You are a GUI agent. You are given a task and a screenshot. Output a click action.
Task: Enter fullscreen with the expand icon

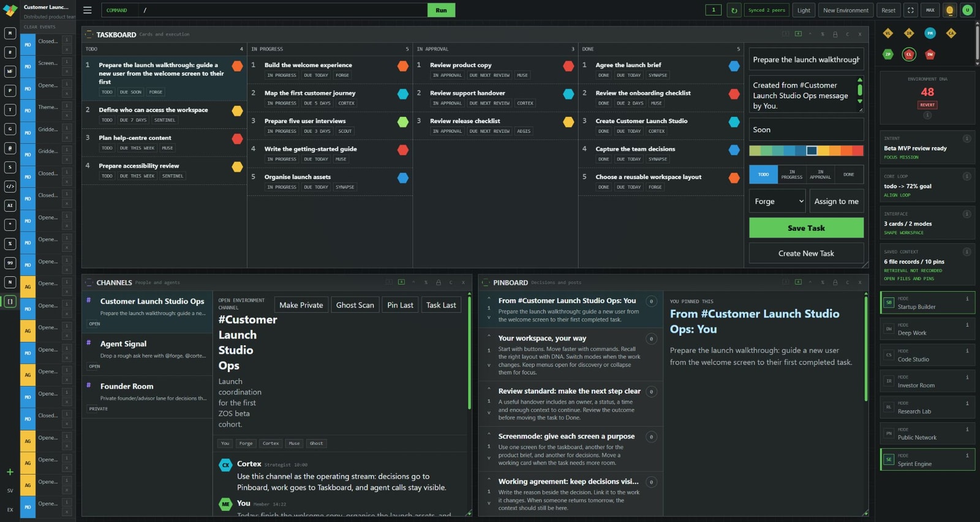(x=911, y=10)
